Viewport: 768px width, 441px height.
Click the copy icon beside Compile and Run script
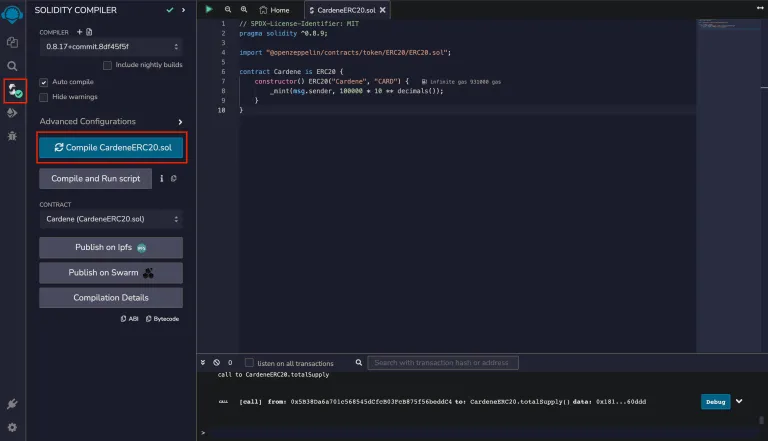pos(173,179)
